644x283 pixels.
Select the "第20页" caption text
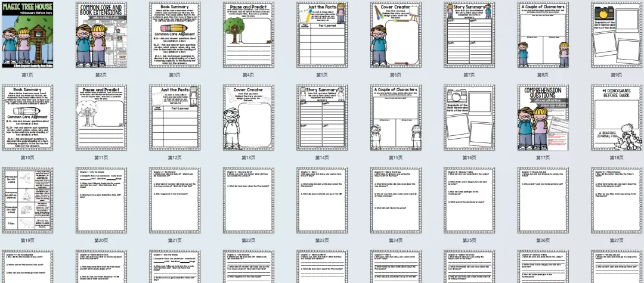101,240
